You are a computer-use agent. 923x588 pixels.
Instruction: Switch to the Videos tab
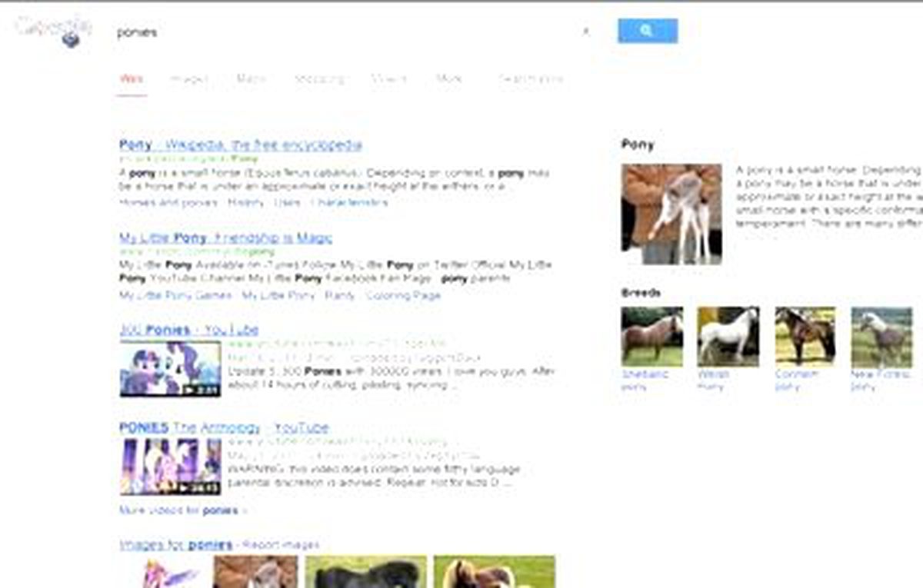(x=389, y=78)
